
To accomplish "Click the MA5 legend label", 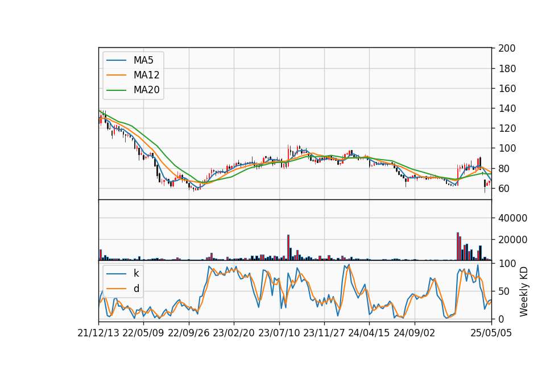I will click(x=143, y=60).
